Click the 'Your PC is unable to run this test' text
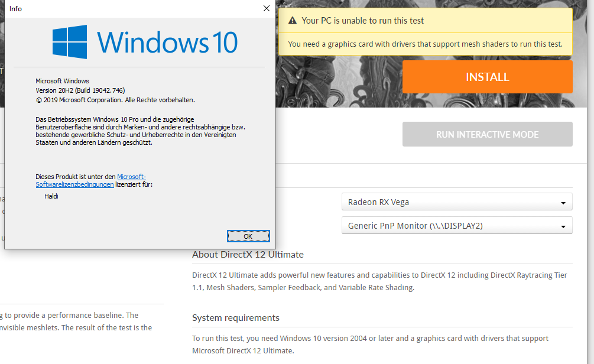Screen dimensions: 594x364 (x=362, y=21)
